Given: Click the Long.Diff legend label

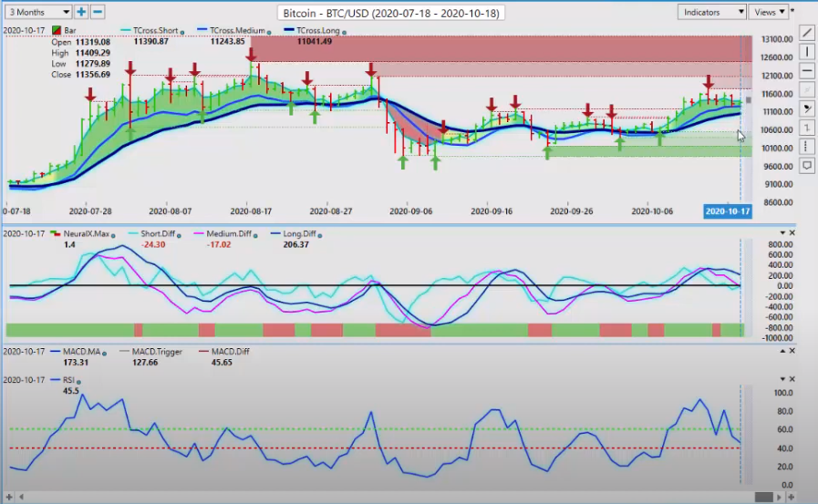Looking at the screenshot, I should click(299, 233).
